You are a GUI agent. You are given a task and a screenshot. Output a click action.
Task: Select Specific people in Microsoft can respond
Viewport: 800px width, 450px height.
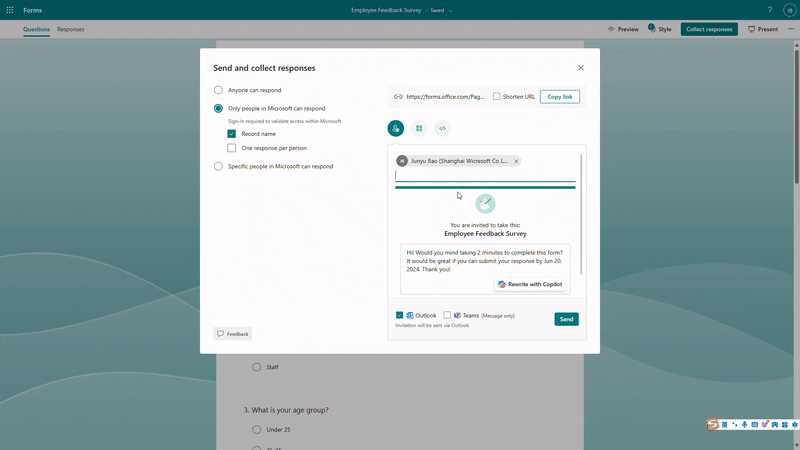click(218, 166)
